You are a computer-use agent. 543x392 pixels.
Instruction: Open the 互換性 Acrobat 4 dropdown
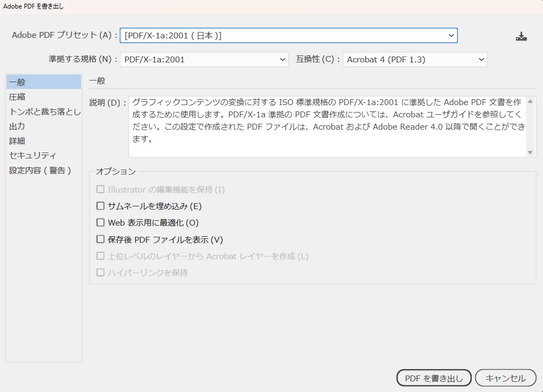point(415,60)
